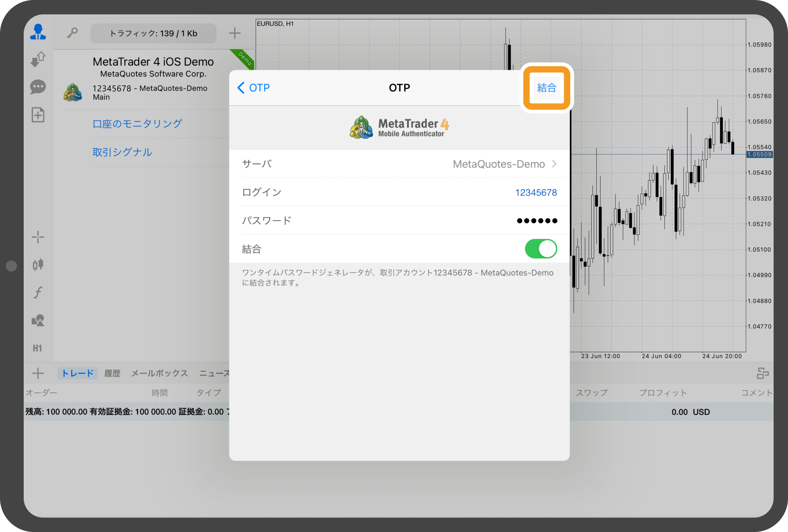
Task: Click the 24 Jun 04:00 time label
Action: (661, 356)
